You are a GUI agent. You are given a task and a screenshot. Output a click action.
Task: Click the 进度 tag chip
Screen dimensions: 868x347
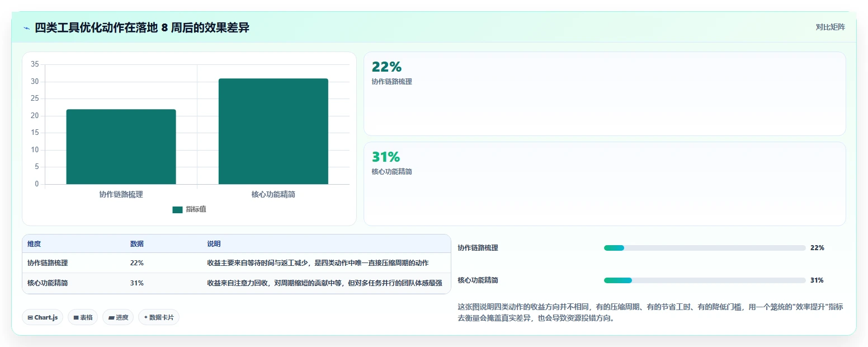point(118,317)
